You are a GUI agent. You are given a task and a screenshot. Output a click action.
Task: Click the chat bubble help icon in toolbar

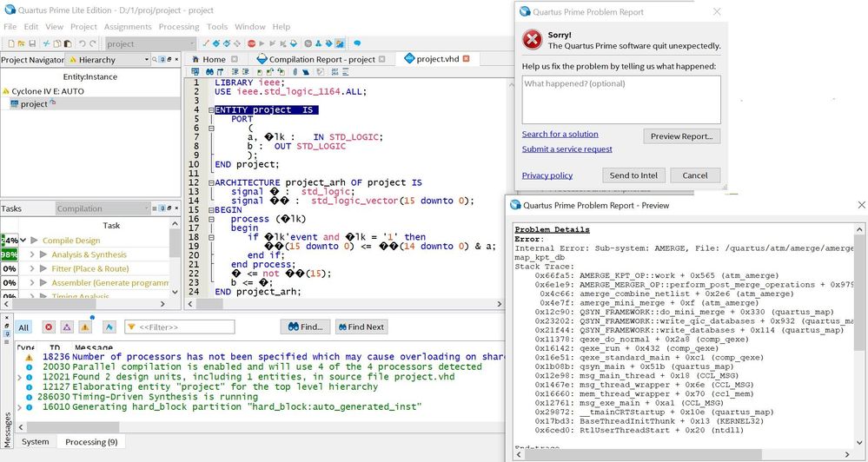(357, 43)
